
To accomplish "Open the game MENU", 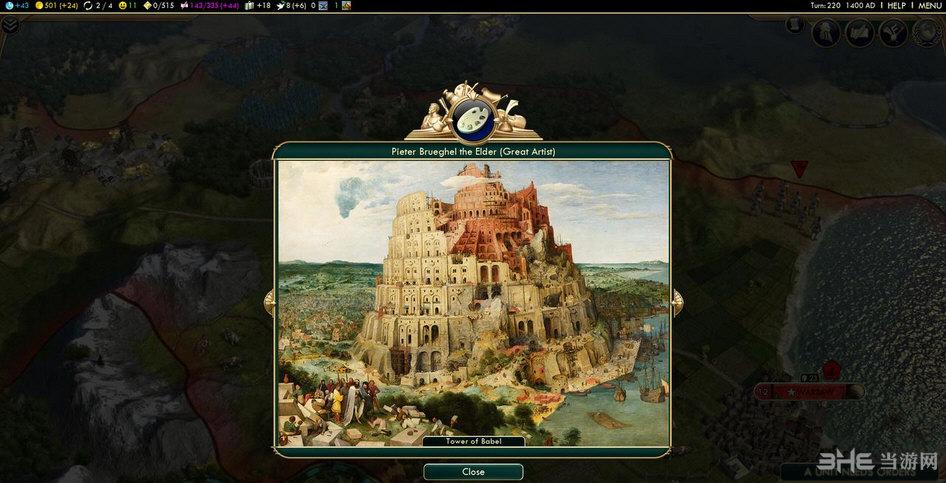I will (930, 5).
